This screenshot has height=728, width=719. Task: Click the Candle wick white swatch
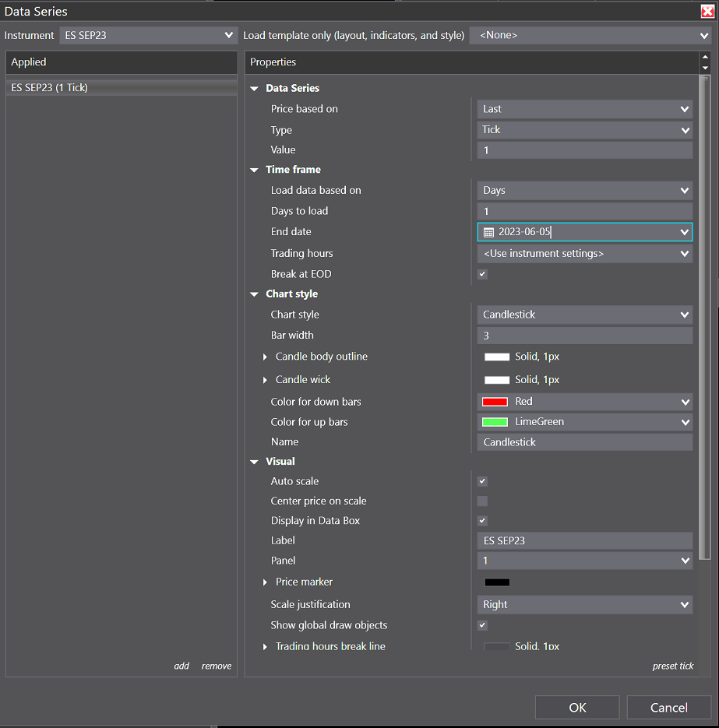tap(497, 380)
